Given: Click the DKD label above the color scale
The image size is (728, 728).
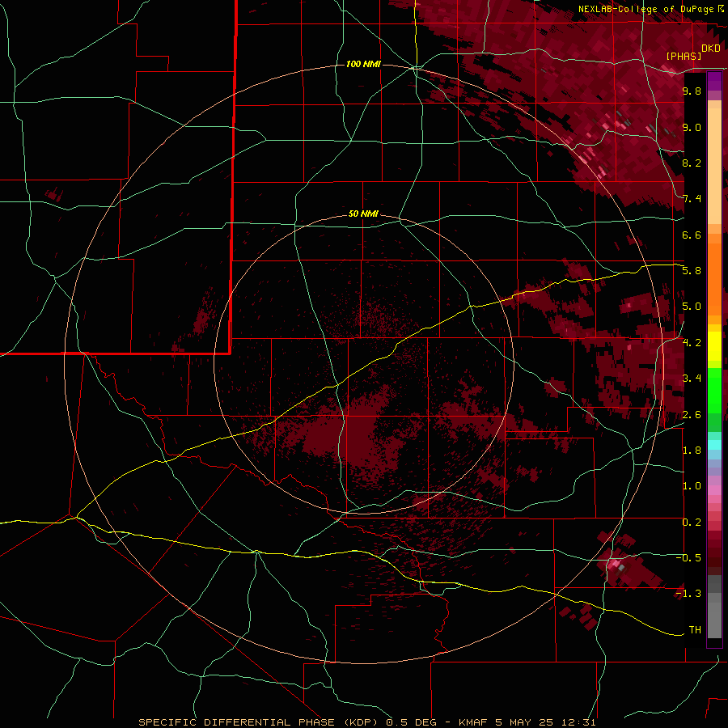Looking at the screenshot, I should (711, 49).
